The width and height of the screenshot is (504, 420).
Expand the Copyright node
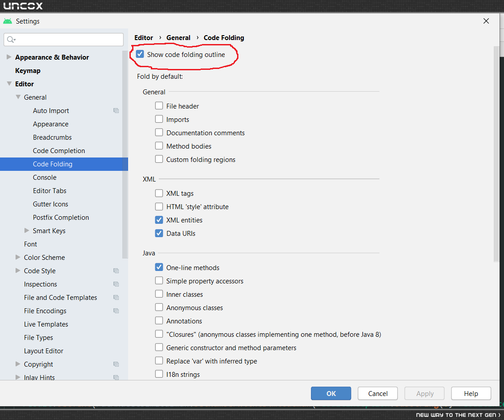(x=18, y=364)
